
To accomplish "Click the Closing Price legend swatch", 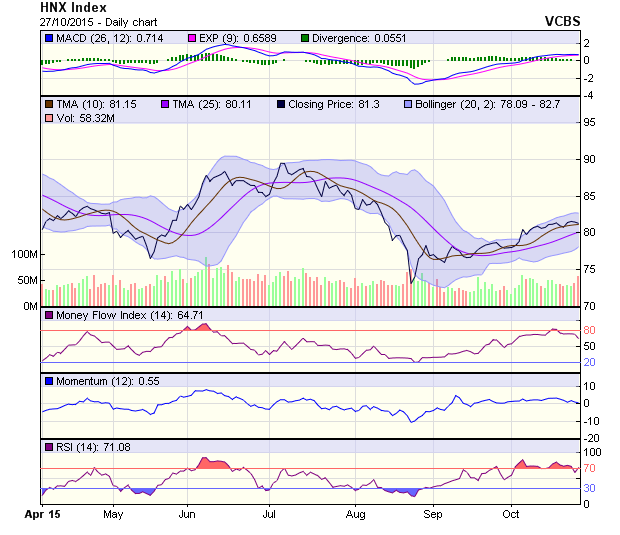I will (283, 103).
